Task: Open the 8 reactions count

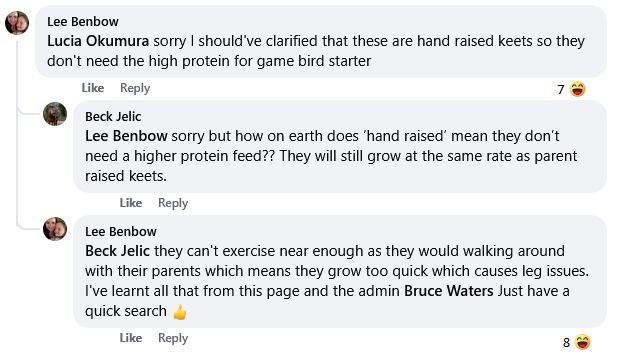Action: pyautogui.click(x=566, y=343)
